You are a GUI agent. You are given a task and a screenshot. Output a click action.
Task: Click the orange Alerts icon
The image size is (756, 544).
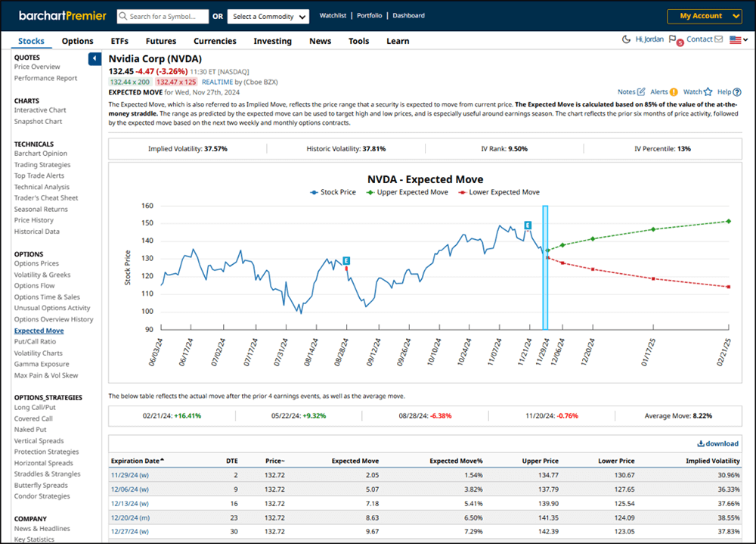(674, 92)
